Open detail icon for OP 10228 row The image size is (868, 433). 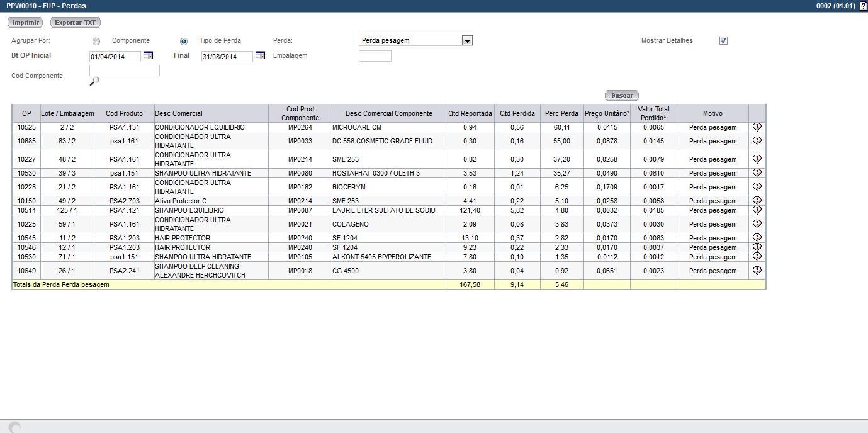(757, 187)
